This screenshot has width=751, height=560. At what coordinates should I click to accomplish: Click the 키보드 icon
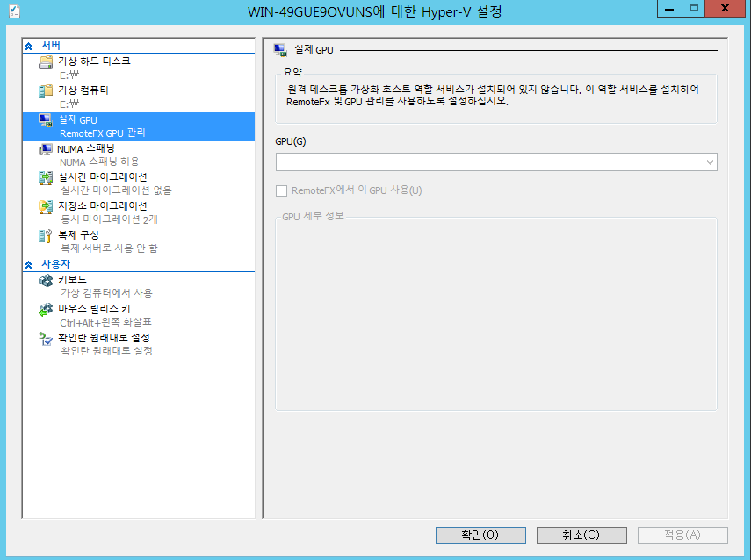[x=46, y=281]
